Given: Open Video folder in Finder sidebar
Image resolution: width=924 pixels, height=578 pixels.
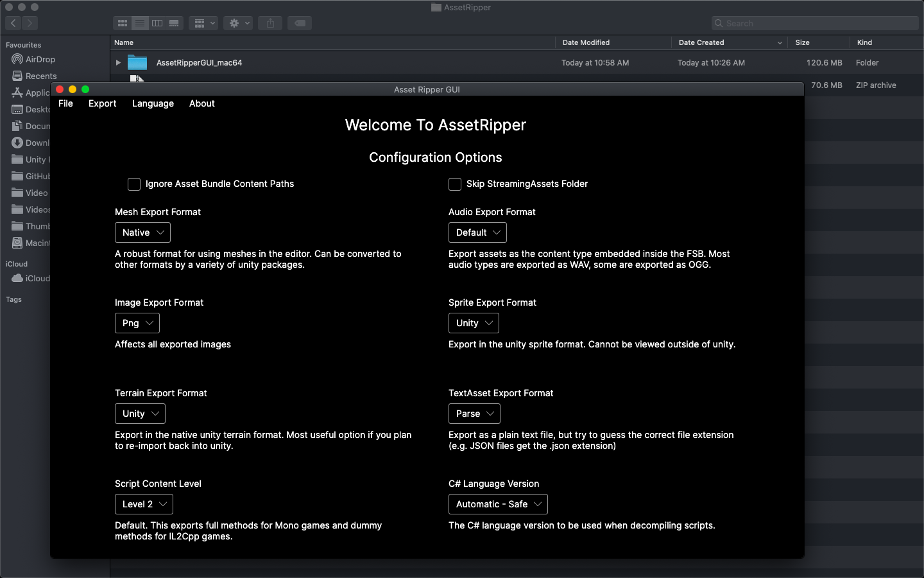Looking at the screenshot, I should [30, 193].
